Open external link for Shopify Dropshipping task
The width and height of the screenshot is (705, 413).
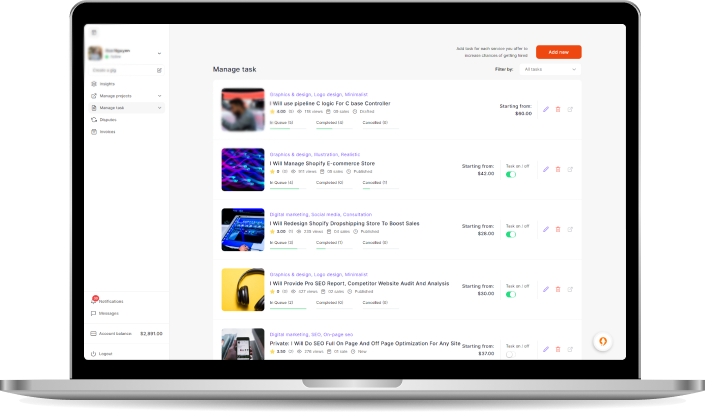click(570, 229)
